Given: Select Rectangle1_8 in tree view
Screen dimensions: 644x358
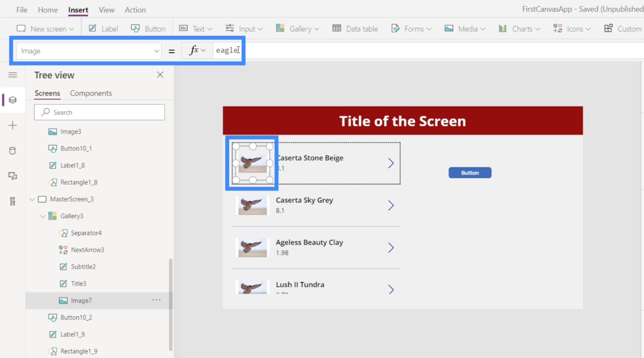Looking at the screenshot, I should pyautogui.click(x=79, y=182).
